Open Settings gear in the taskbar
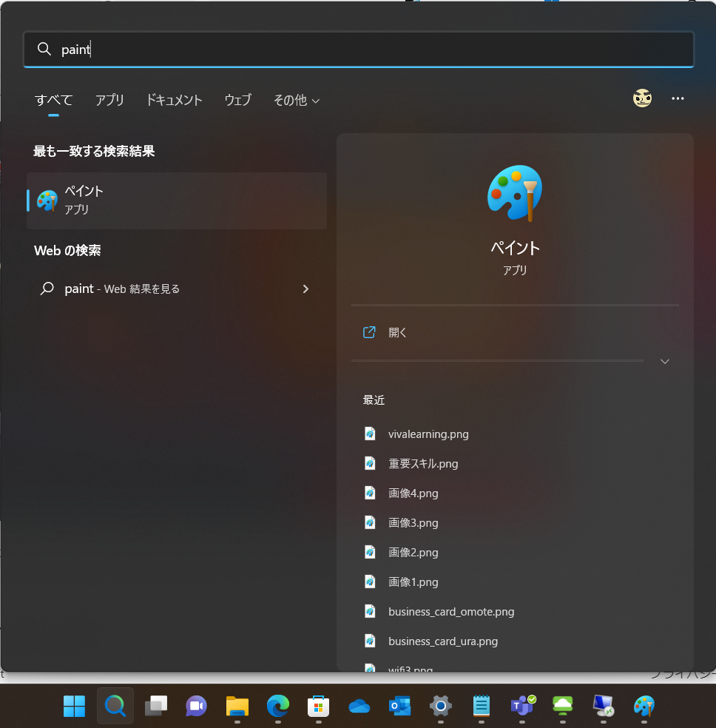The image size is (716, 728). coord(440,706)
